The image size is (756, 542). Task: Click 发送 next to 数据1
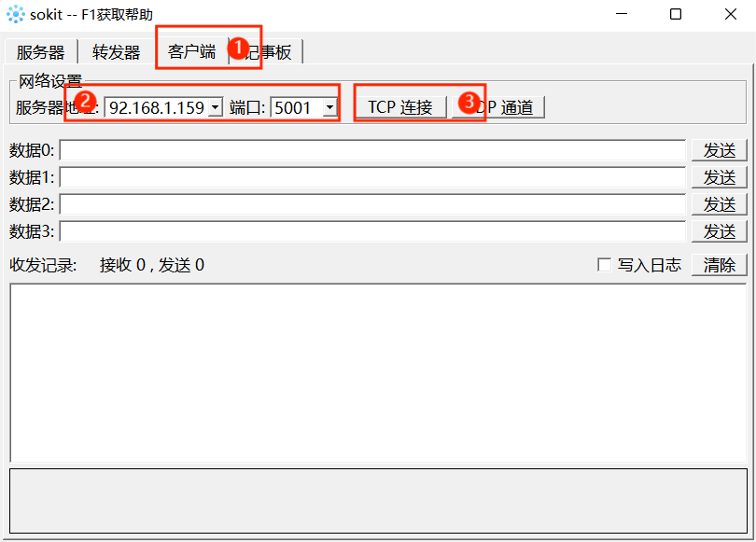(x=719, y=177)
